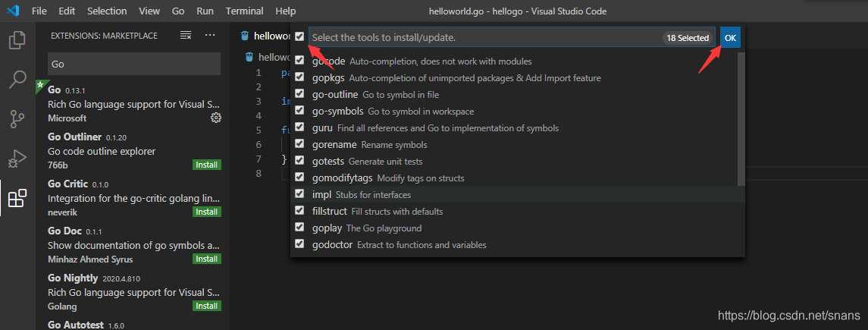Open Run and Debug view

(x=17, y=159)
